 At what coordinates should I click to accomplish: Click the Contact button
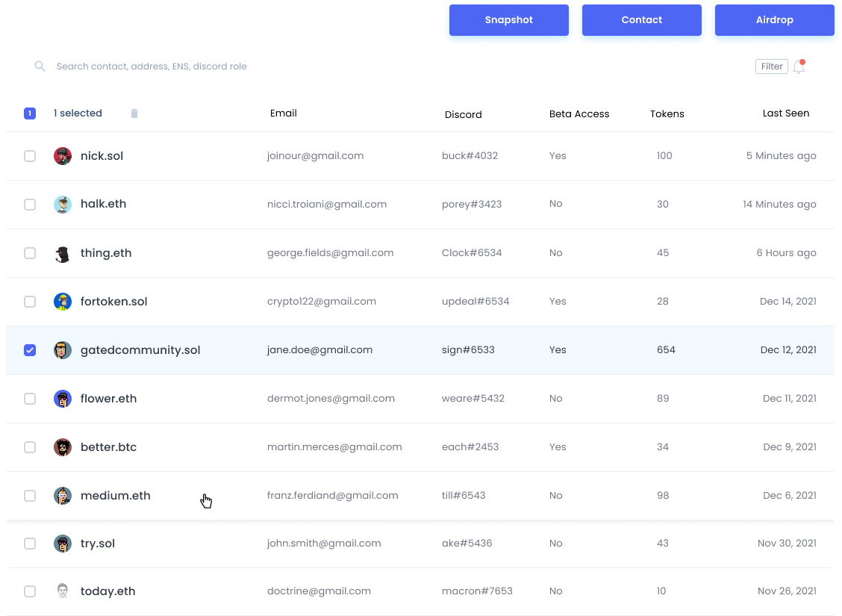coord(642,20)
